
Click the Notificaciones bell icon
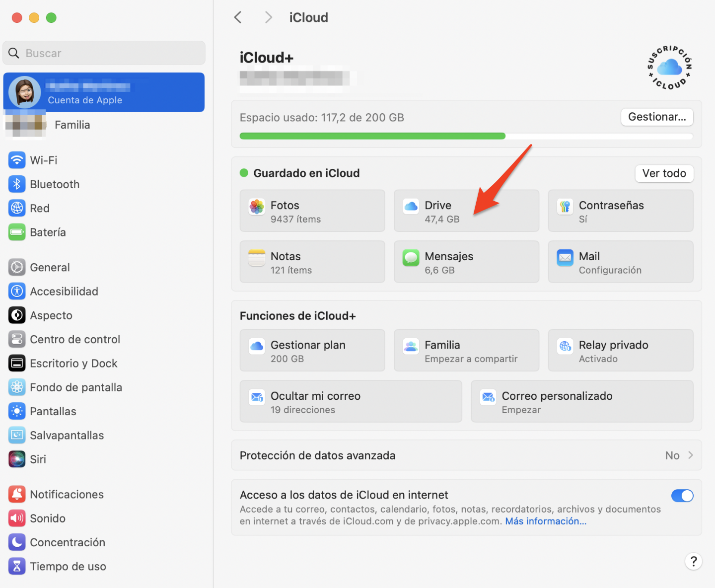click(x=17, y=494)
